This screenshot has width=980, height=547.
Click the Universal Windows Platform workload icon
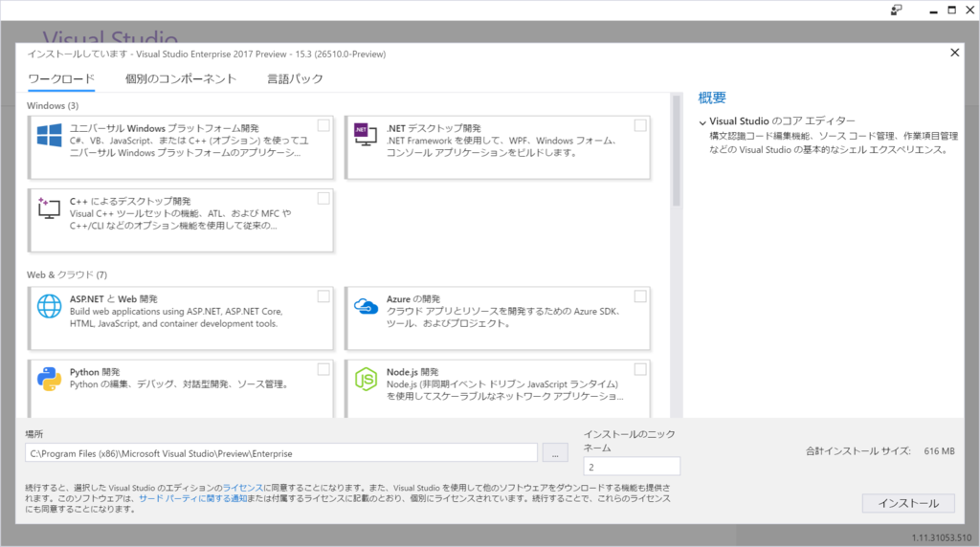click(50, 135)
